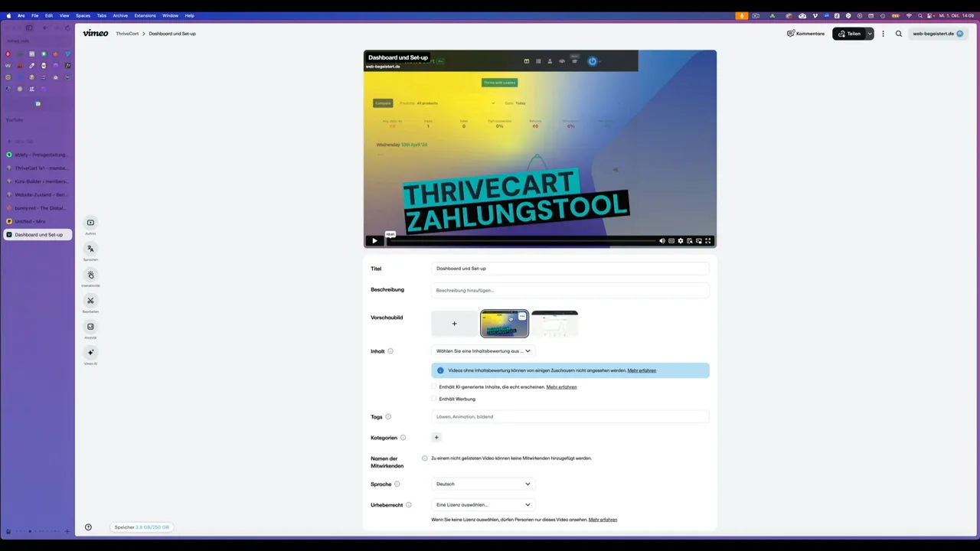Expand the arrow next to Teilen
The width and height of the screenshot is (980, 551).
click(x=870, y=34)
